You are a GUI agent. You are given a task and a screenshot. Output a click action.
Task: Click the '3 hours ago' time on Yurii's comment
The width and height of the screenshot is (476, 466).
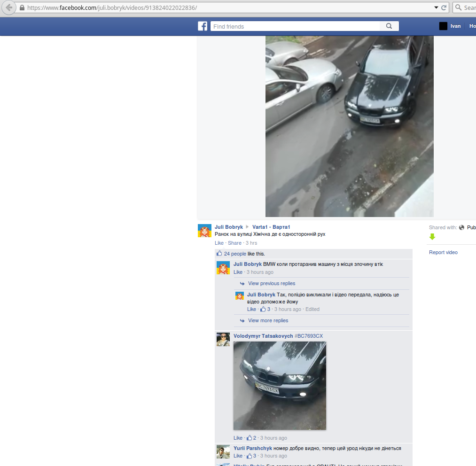point(273,456)
